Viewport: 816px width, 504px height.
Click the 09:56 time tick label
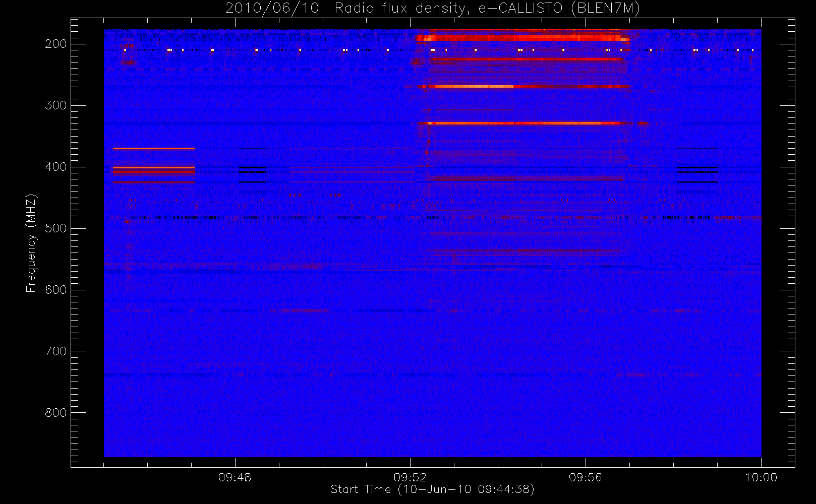click(586, 477)
